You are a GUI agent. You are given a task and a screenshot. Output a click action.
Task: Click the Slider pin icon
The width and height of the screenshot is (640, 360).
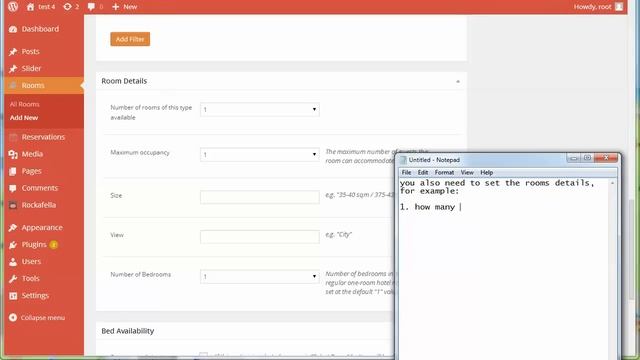[13, 69]
